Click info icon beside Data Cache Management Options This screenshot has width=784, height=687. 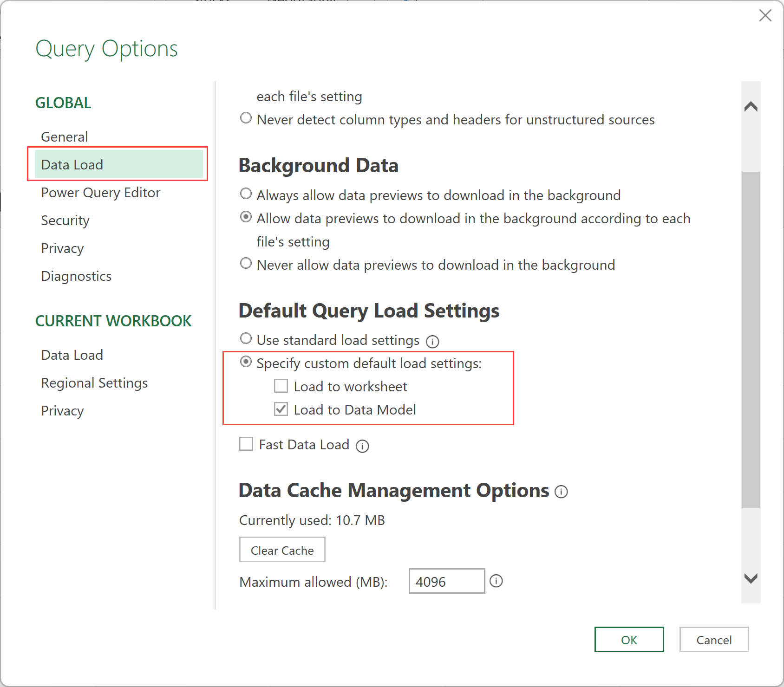point(561,492)
